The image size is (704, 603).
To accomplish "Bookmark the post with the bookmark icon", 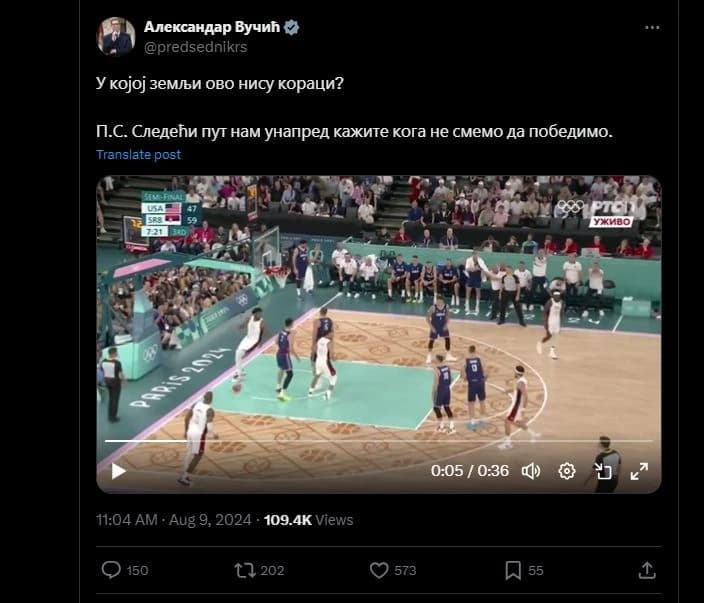I will [513, 570].
